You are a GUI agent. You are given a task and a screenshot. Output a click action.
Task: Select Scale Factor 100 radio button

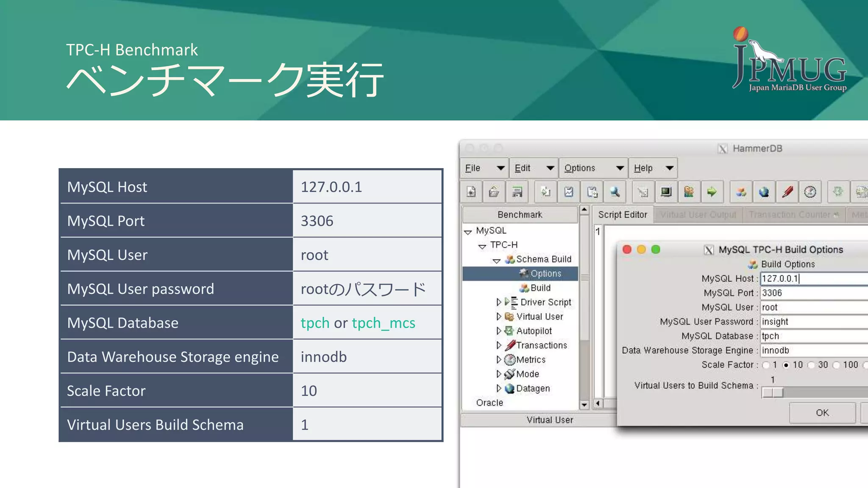click(x=836, y=365)
